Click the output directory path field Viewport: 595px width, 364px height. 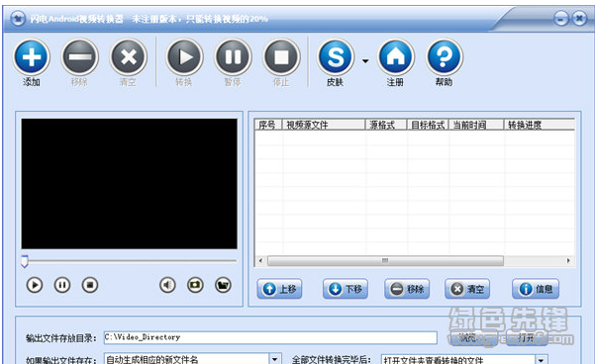[270, 337]
